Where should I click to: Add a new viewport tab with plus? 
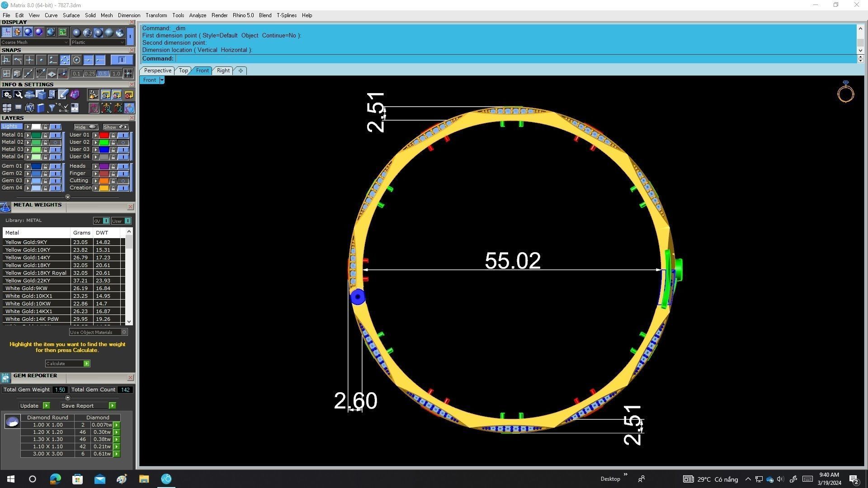[241, 70]
